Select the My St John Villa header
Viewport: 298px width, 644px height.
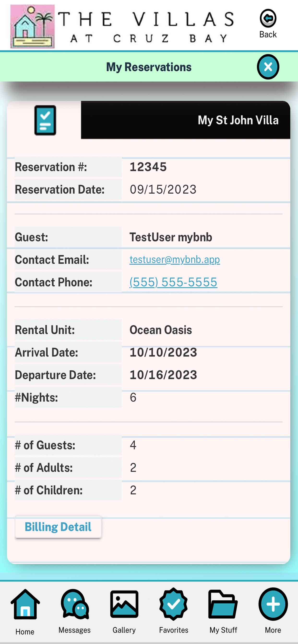(x=238, y=120)
